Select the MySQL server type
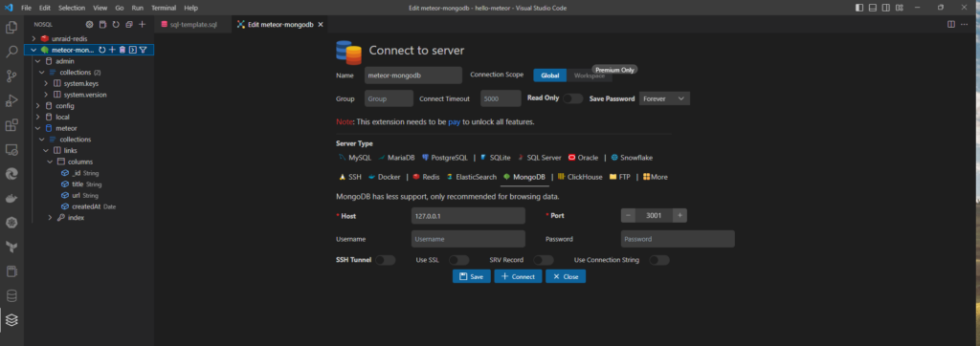980x346 pixels. [x=354, y=158]
